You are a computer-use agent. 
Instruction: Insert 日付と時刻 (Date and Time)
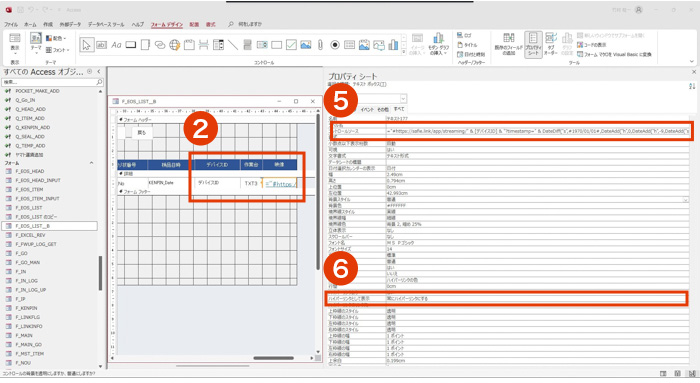coord(471,54)
